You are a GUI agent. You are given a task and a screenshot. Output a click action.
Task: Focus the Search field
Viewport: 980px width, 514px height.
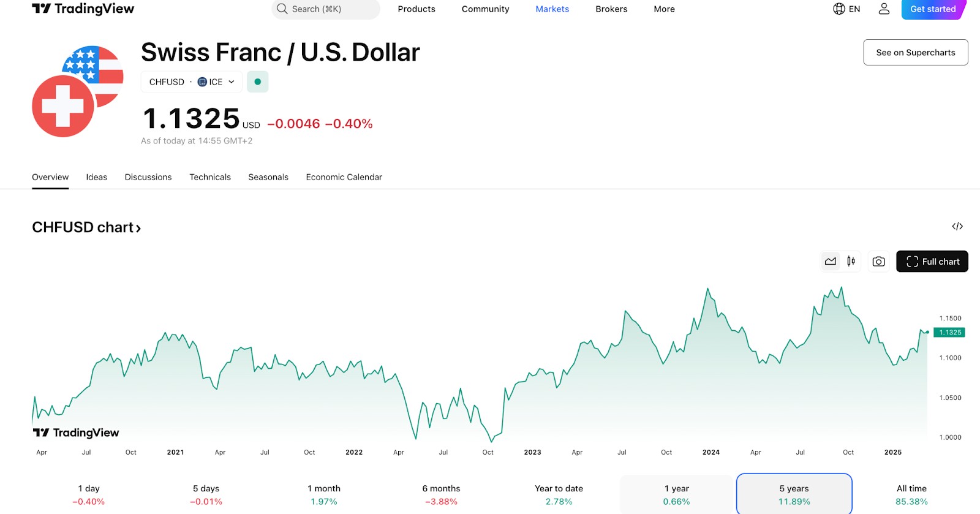(326, 9)
